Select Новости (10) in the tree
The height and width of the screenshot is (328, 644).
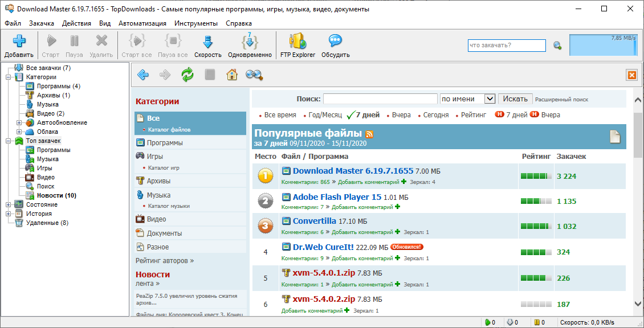point(56,195)
